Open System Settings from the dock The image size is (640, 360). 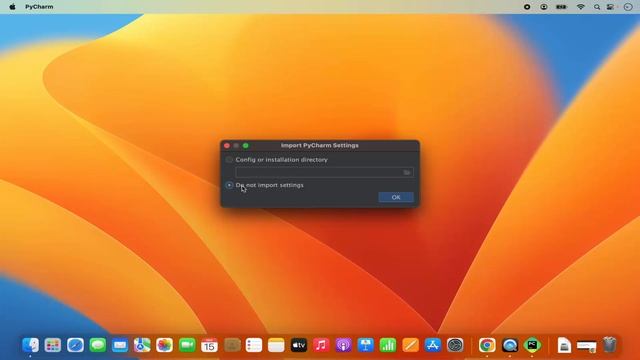tap(455, 345)
